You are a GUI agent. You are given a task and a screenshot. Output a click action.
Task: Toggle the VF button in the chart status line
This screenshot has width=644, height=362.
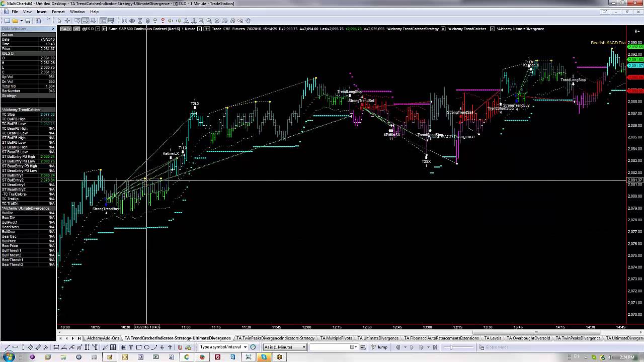[x=76, y=29]
